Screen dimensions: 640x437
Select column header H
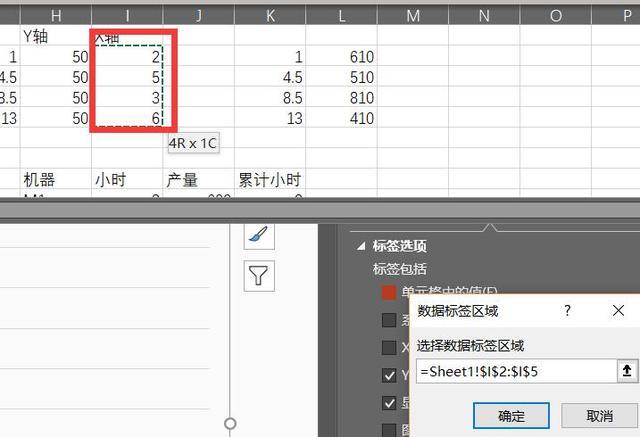pos(56,16)
